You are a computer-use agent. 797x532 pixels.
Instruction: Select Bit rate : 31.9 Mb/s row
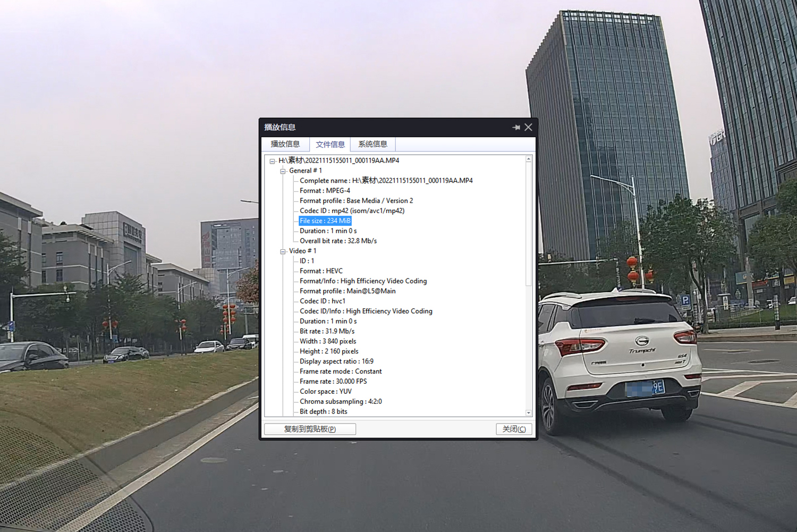point(327,331)
